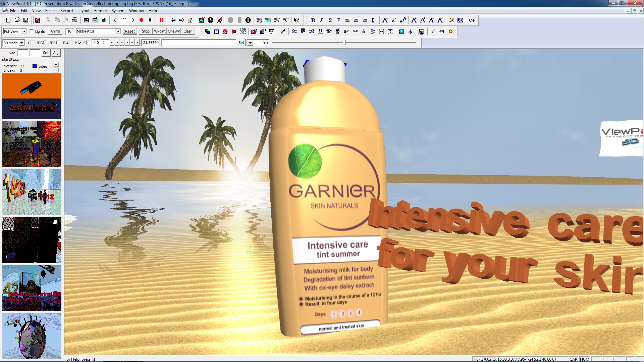Open the Full View dropdown
644x362 pixels.
(x=24, y=32)
